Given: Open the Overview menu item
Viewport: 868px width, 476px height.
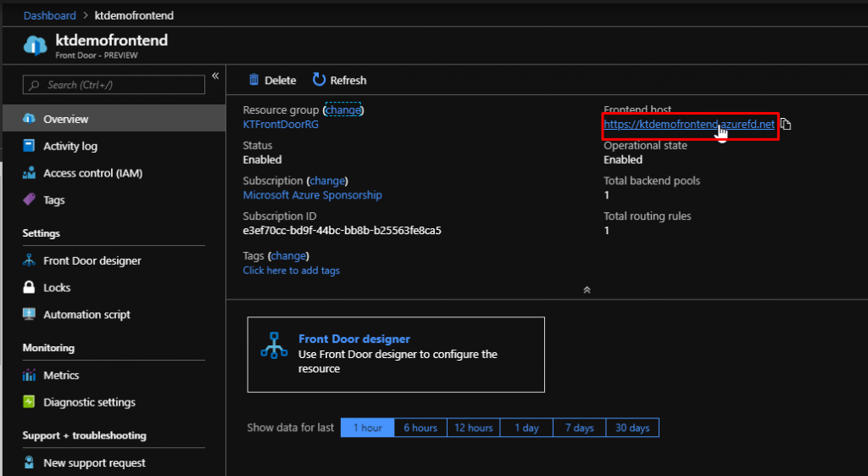Looking at the screenshot, I should coord(114,119).
